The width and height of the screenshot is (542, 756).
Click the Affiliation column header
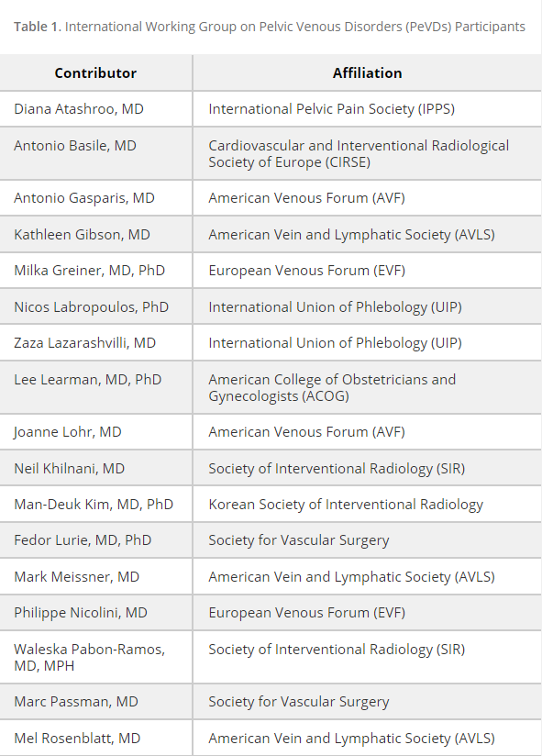(x=367, y=72)
